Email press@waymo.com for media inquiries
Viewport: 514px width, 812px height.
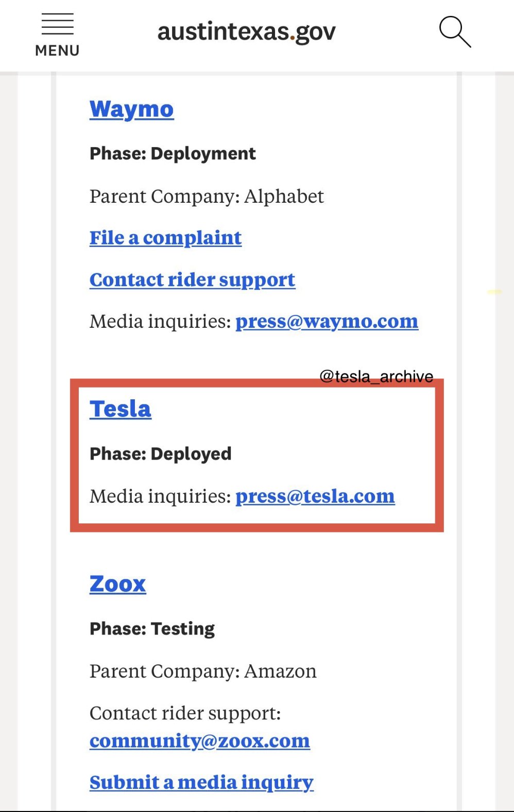327,321
